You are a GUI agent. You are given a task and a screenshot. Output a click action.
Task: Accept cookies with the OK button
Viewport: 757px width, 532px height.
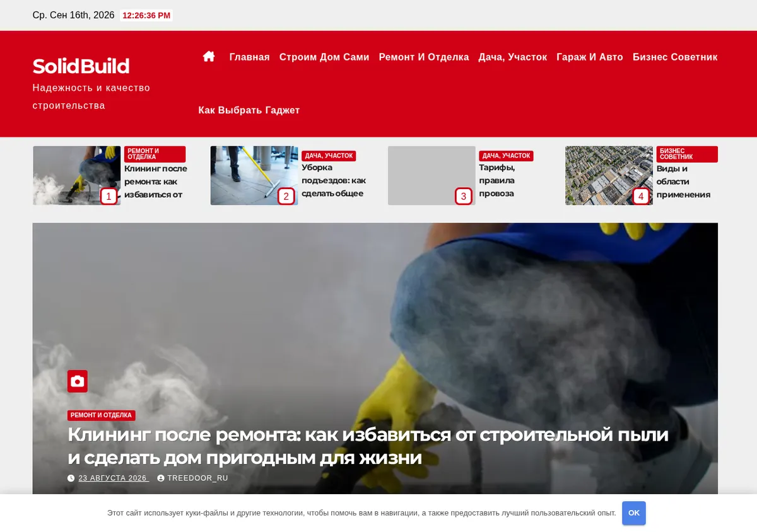pyautogui.click(x=634, y=513)
